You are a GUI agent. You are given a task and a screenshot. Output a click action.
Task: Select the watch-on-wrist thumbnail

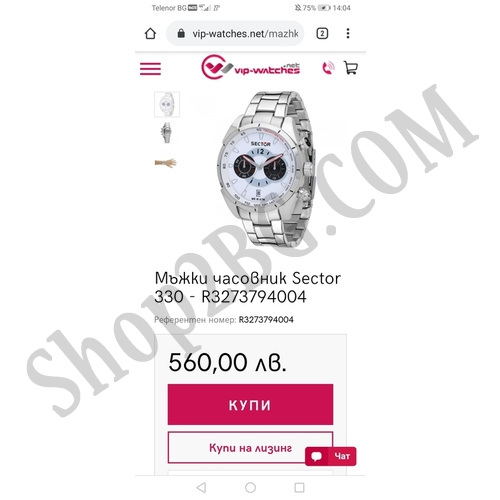(166, 163)
